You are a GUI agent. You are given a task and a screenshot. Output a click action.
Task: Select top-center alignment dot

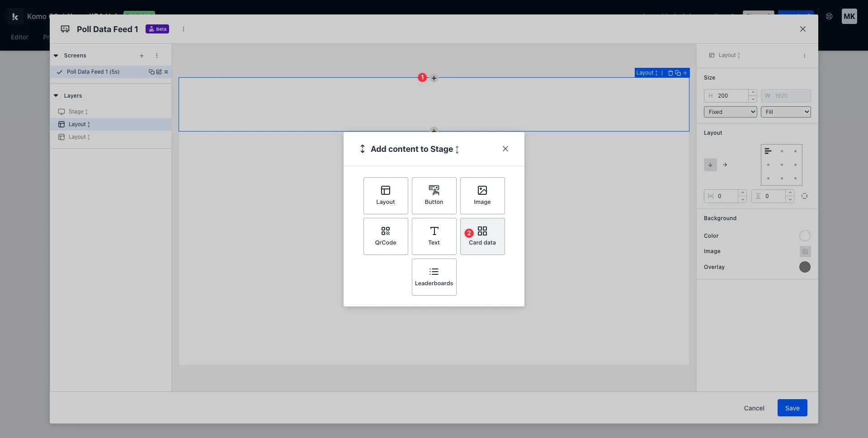pyautogui.click(x=782, y=151)
